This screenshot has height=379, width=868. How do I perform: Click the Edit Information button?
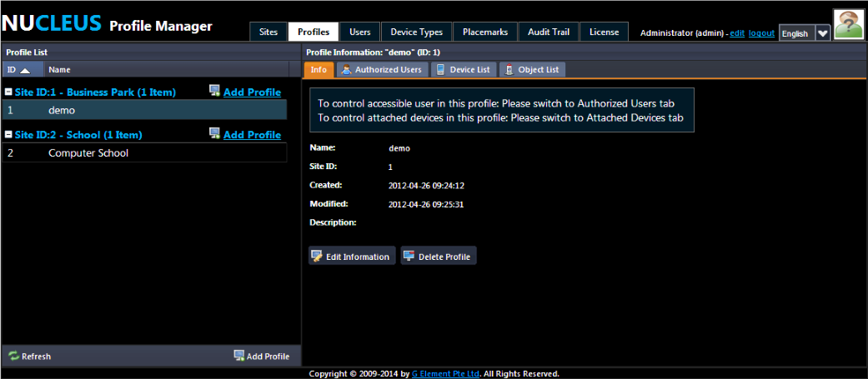tap(352, 257)
